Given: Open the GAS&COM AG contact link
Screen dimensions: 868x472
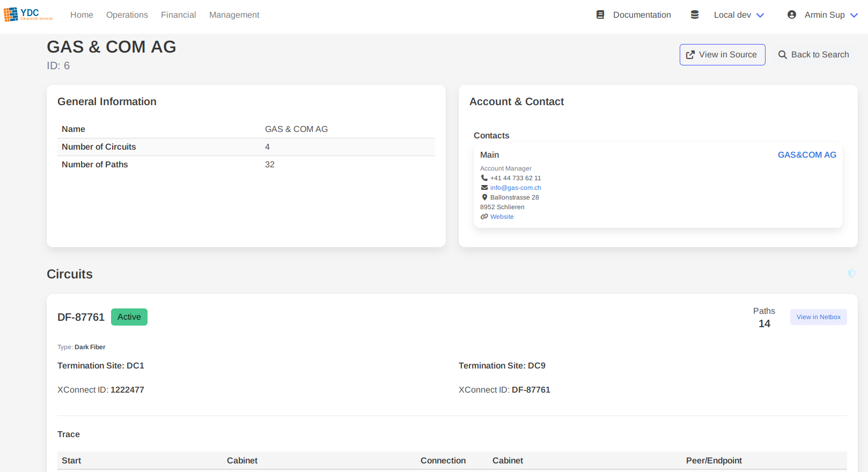Looking at the screenshot, I should click(807, 155).
